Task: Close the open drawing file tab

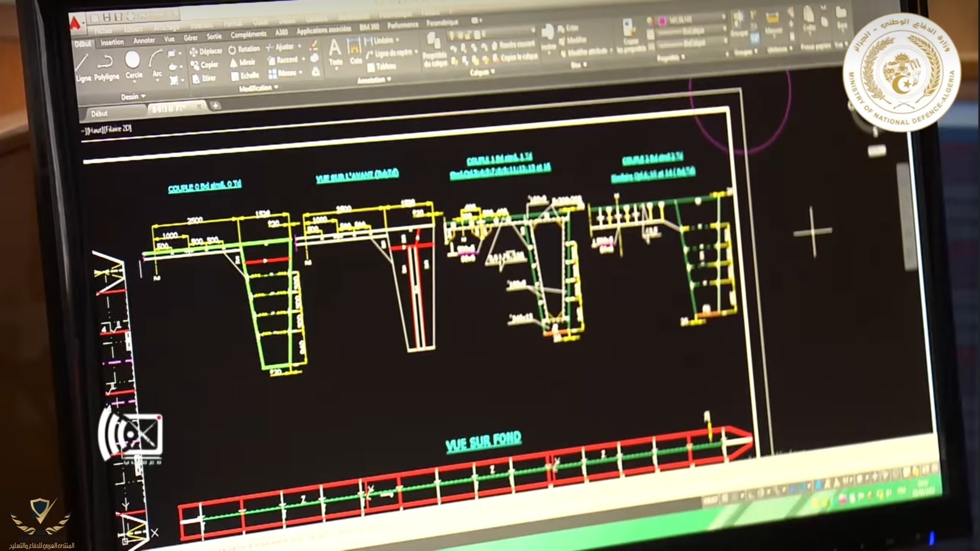Action: tap(199, 107)
